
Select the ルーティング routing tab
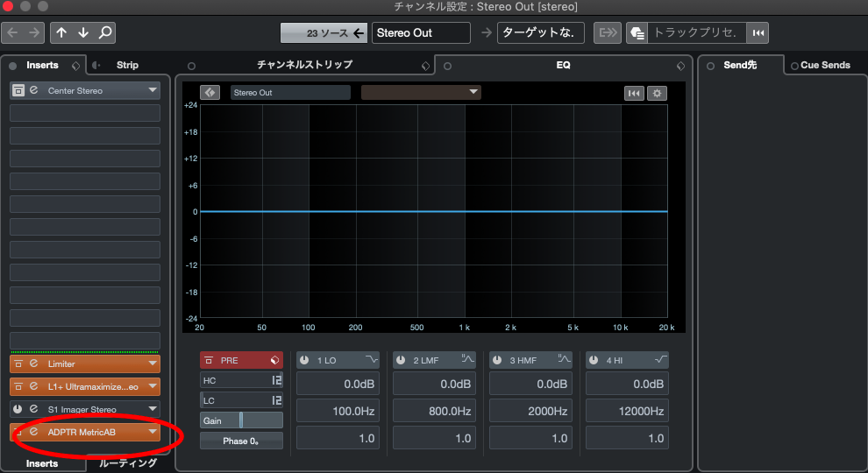(x=128, y=463)
